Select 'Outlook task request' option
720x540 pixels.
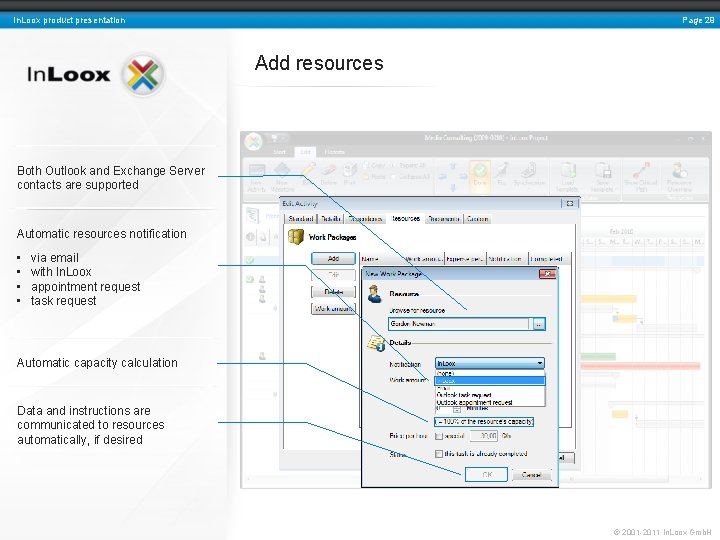coord(489,395)
